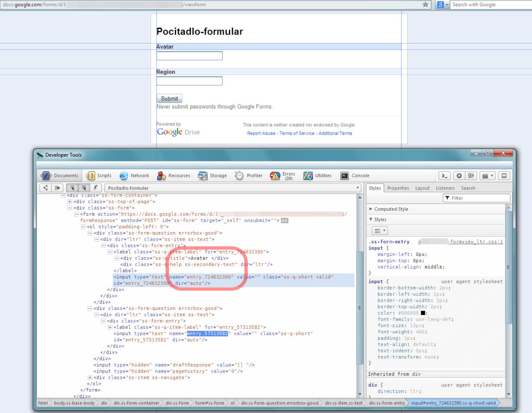Switch to the Listeners side tab
Viewport: 532px width, 413px height.
(x=445, y=188)
